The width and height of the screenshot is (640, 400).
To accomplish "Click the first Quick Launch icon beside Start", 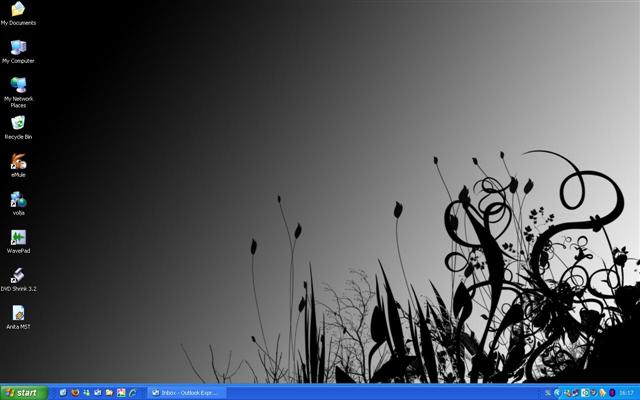I will click(63, 393).
